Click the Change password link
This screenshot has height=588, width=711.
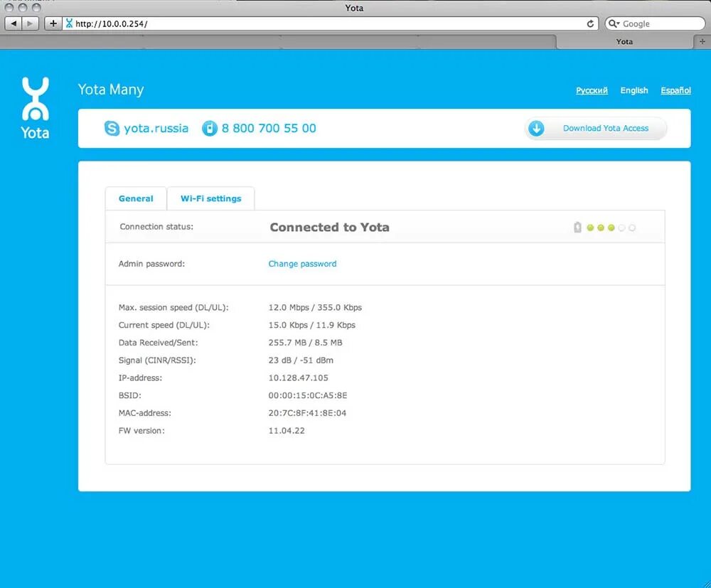click(302, 264)
